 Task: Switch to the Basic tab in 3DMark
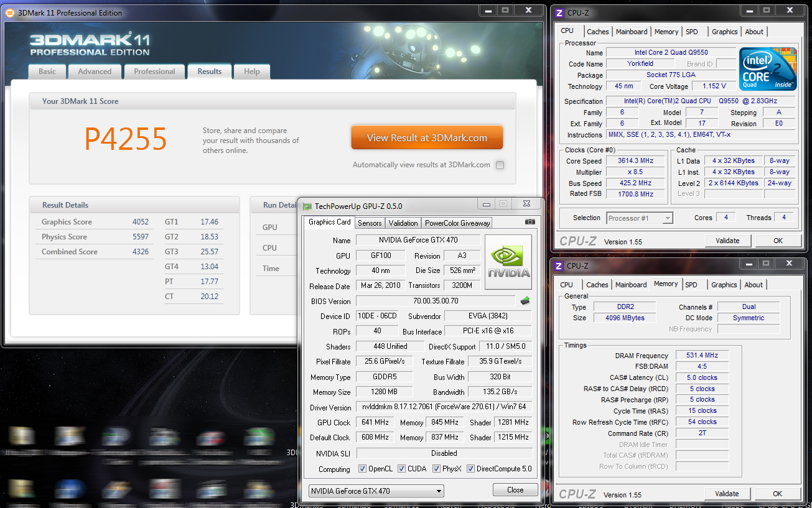pyautogui.click(x=47, y=72)
